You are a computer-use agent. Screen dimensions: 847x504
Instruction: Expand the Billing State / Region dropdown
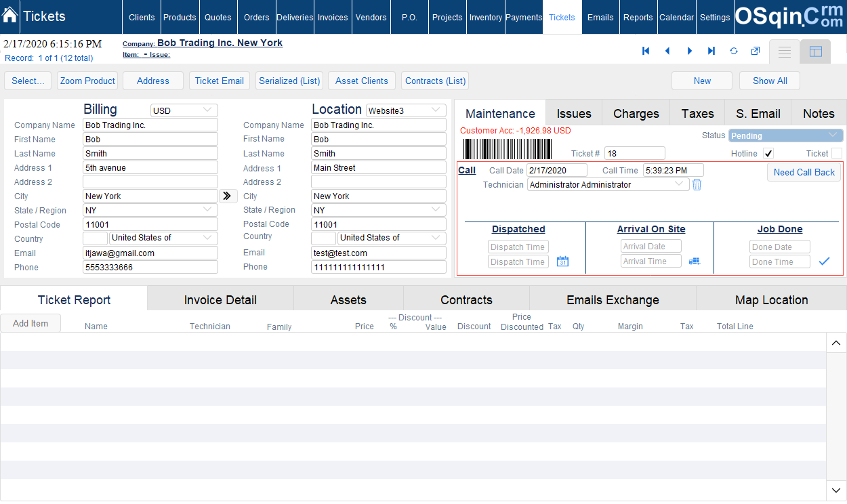150,210
